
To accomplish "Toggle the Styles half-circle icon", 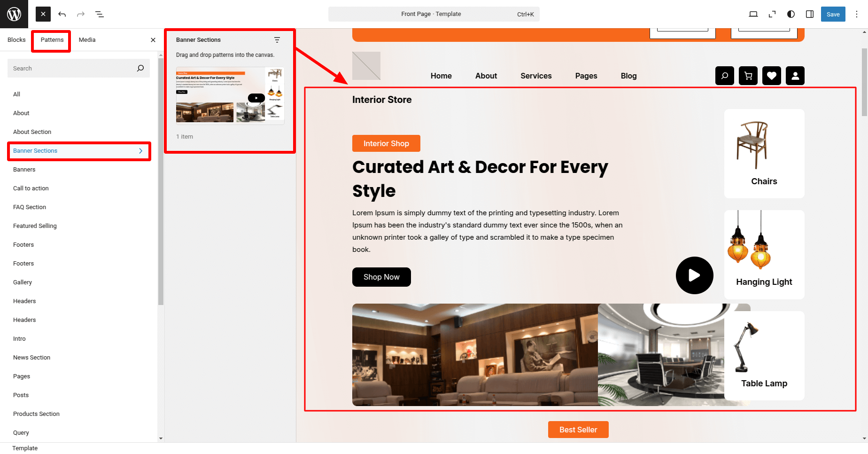I will point(791,14).
